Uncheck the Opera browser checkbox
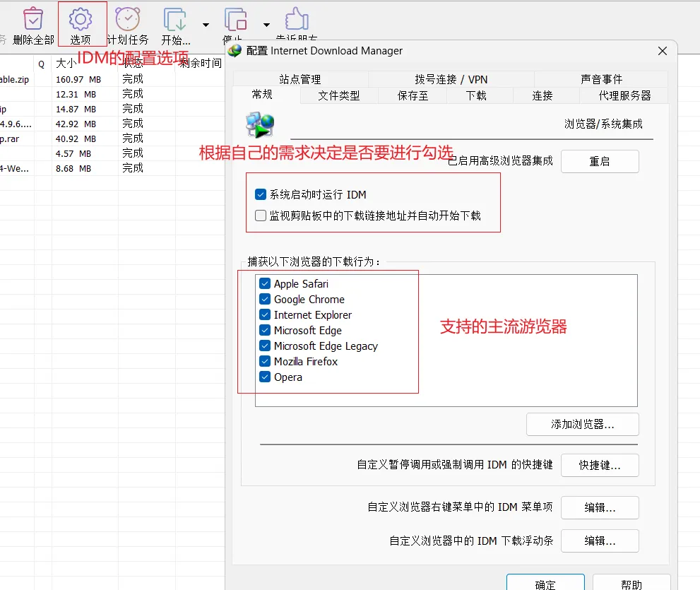This screenshot has height=590, width=700. (x=265, y=377)
